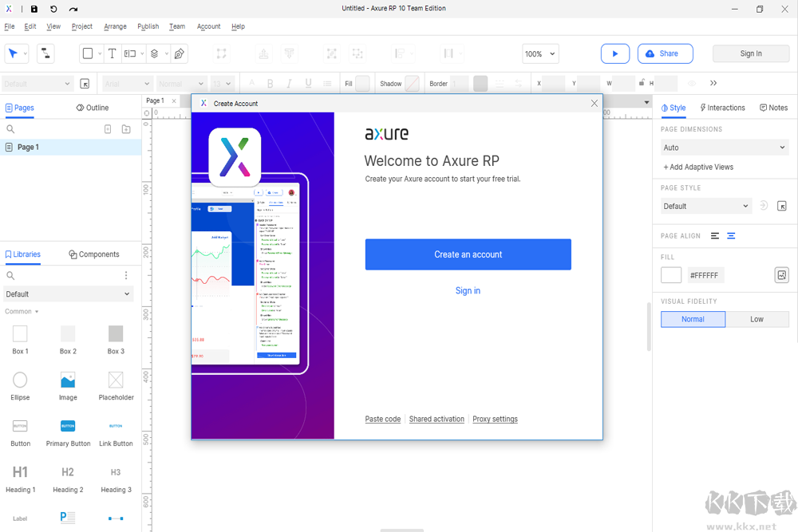Open the zoom level dropdown
Image resolution: width=798 pixels, height=532 pixels.
tap(540, 53)
